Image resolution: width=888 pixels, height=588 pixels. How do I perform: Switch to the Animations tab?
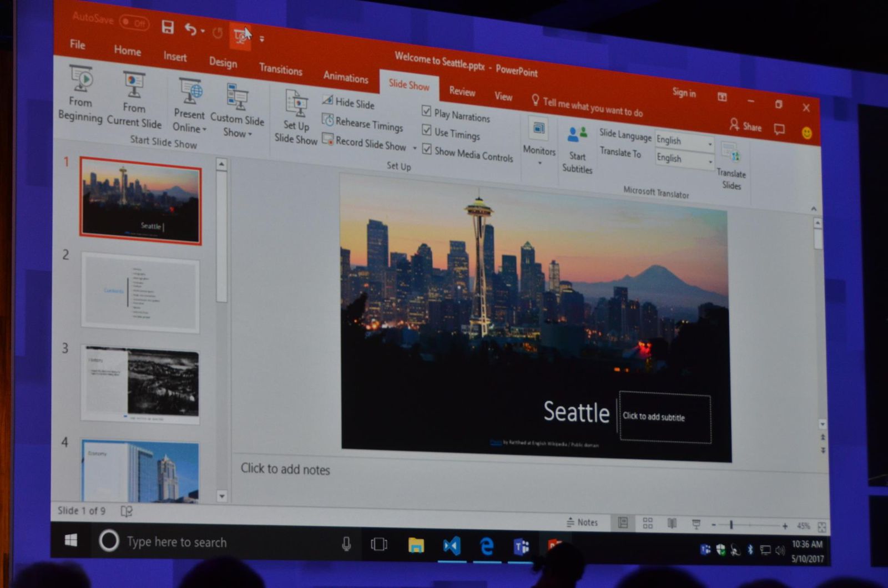pyautogui.click(x=346, y=77)
